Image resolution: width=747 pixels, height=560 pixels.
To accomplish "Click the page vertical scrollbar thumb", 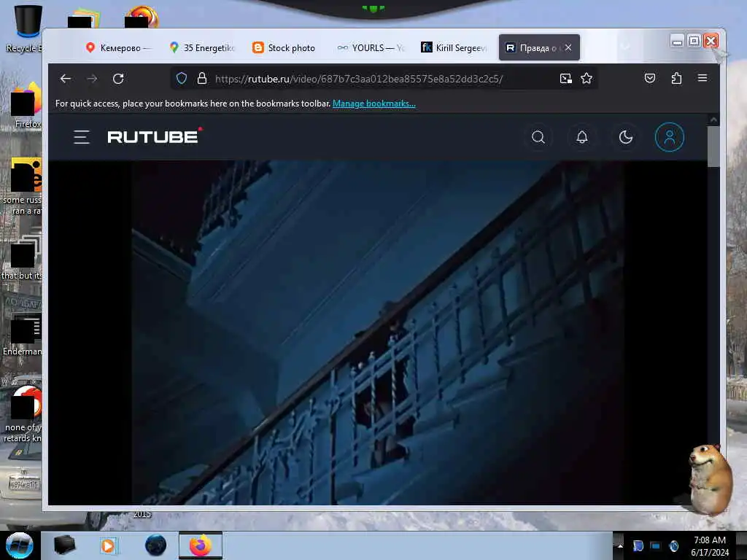I will [x=713, y=147].
